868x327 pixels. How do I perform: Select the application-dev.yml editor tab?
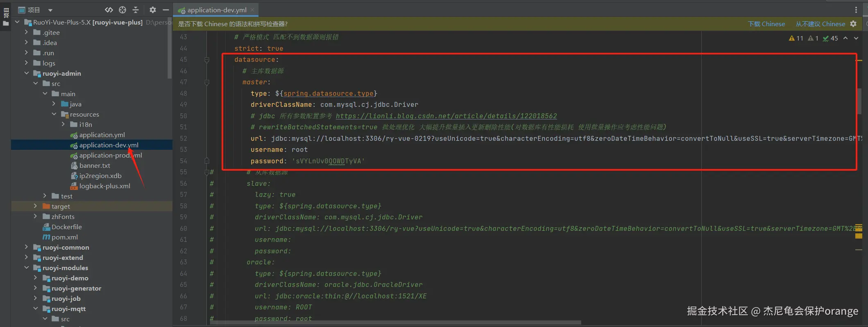[x=215, y=10]
